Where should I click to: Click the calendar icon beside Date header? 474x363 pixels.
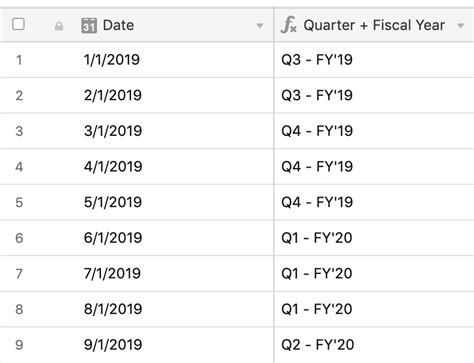click(89, 26)
